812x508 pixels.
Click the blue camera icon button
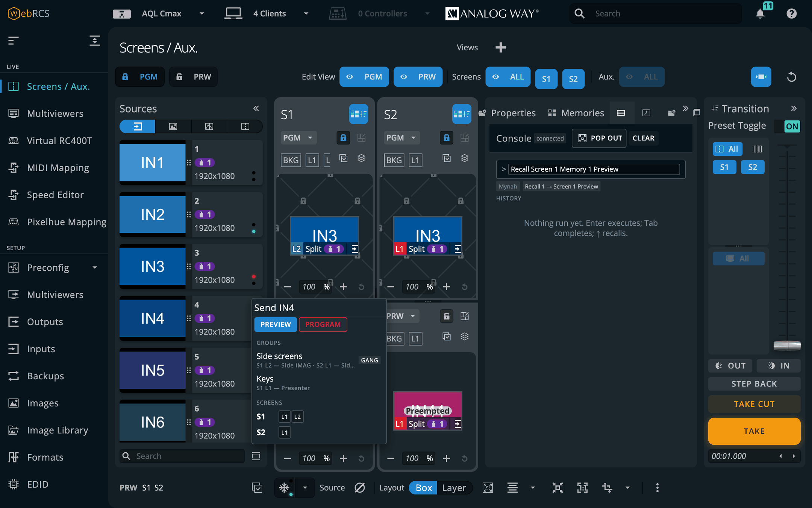click(x=761, y=77)
